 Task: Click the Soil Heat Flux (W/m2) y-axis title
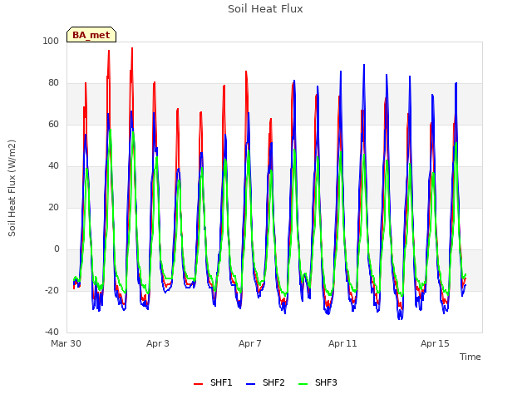coord(12,188)
